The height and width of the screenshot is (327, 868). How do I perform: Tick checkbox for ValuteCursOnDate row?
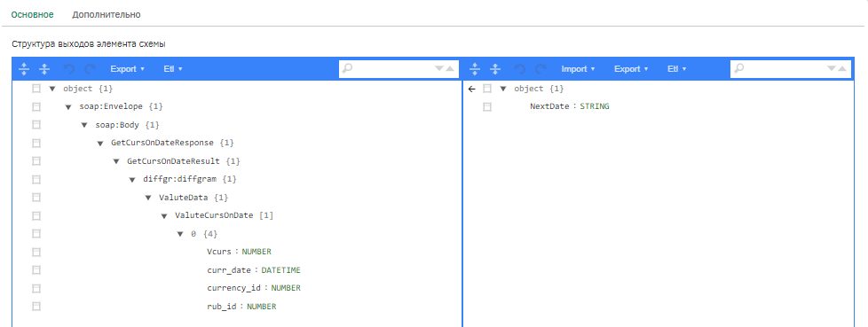click(x=36, y=215)
